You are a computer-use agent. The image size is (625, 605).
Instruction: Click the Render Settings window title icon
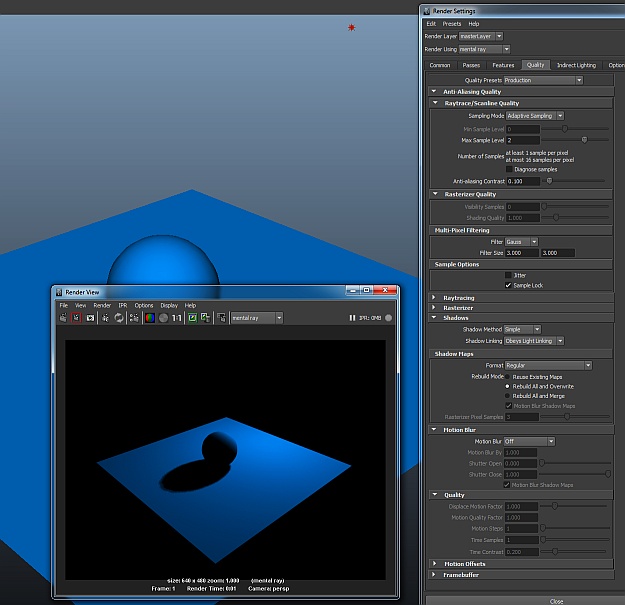click(x=426, y=11)
